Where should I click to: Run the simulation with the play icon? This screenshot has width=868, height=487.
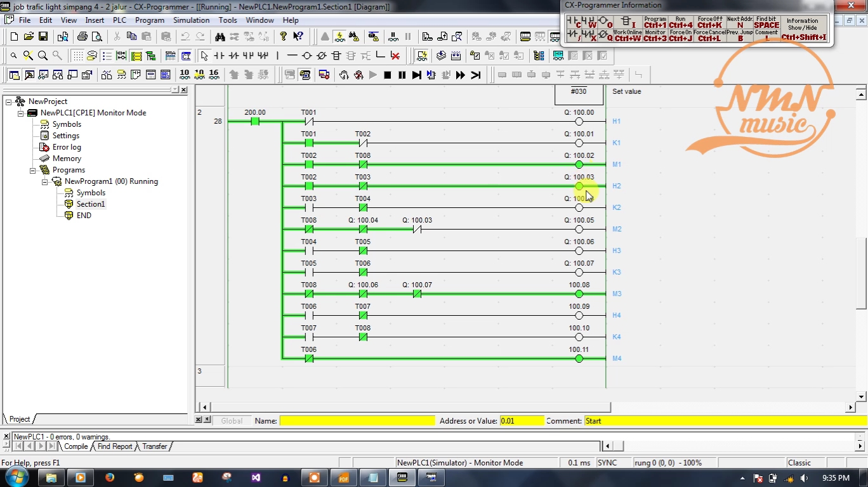373,75
